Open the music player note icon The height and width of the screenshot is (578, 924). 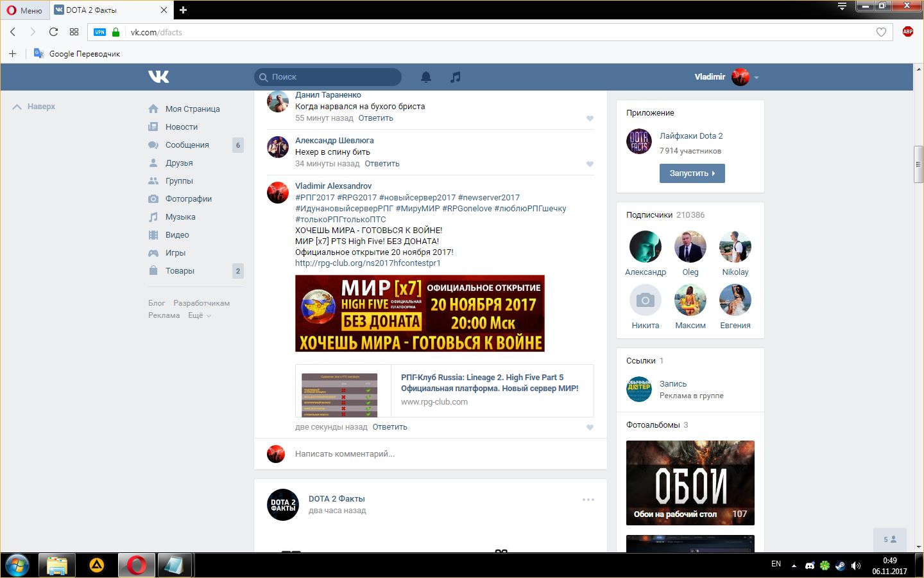(455, 77)
